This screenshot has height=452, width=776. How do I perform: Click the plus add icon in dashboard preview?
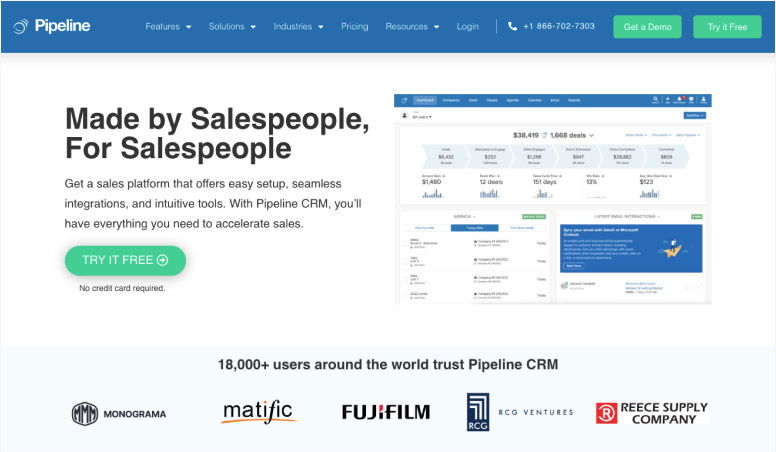tap(668, 100)
